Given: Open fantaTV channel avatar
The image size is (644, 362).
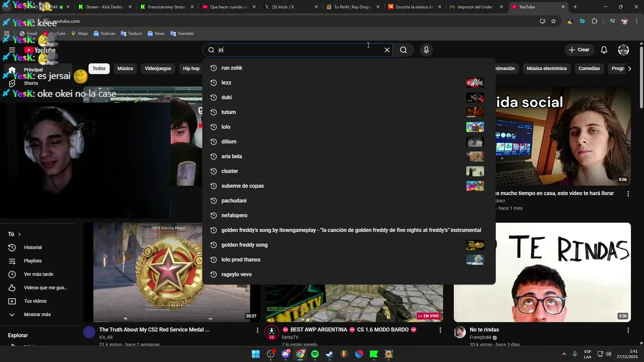Looking at the screenshot, I should point(272,332).
